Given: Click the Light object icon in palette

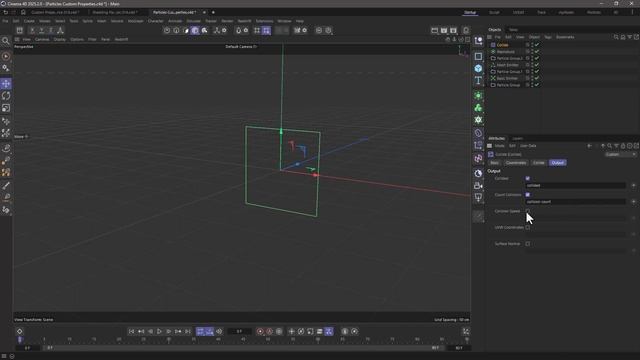Looking at the screenshot, I should pyautogui.click(x=478, y=198).
